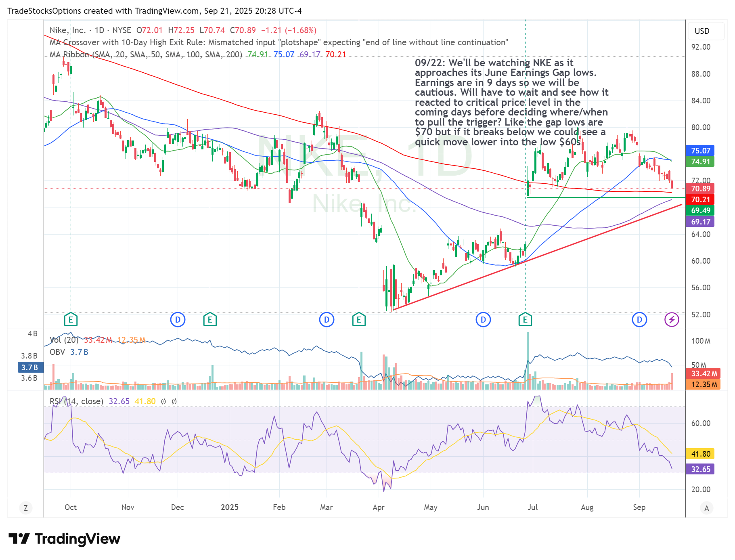The width and height of the screenshot is (735, 560).
Task: Select the red rising trendline drawing
Action: click(x=538, y=258)
